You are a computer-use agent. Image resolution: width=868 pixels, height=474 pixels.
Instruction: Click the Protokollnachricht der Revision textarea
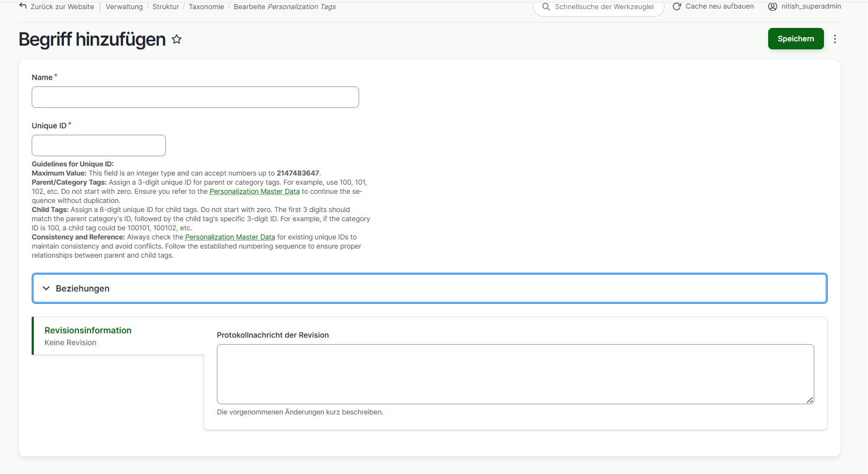[515, 374]
